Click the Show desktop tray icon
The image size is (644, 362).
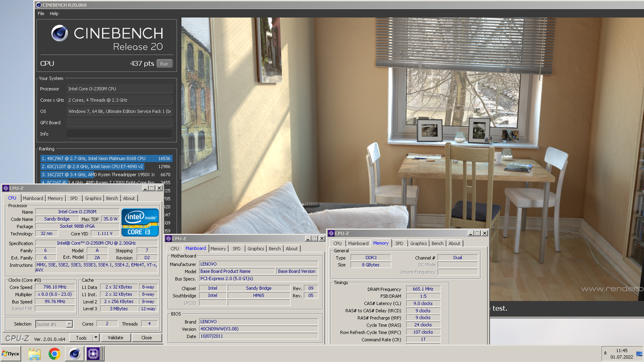(x=639, y=354)
